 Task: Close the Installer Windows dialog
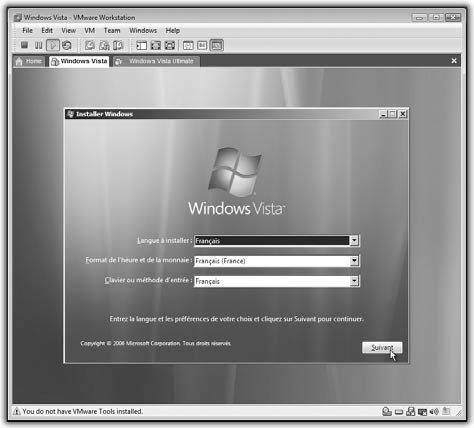click(x=403, y=114)
